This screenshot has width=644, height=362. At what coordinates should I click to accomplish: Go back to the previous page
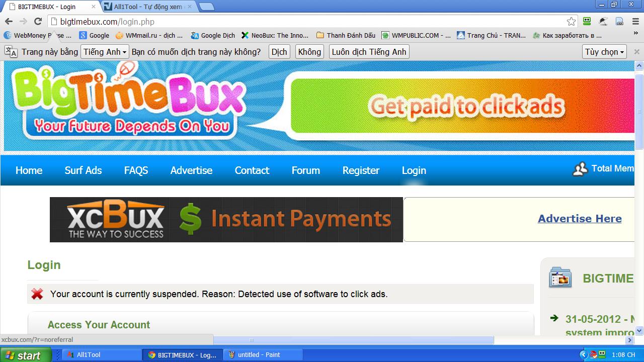(9, 21)
